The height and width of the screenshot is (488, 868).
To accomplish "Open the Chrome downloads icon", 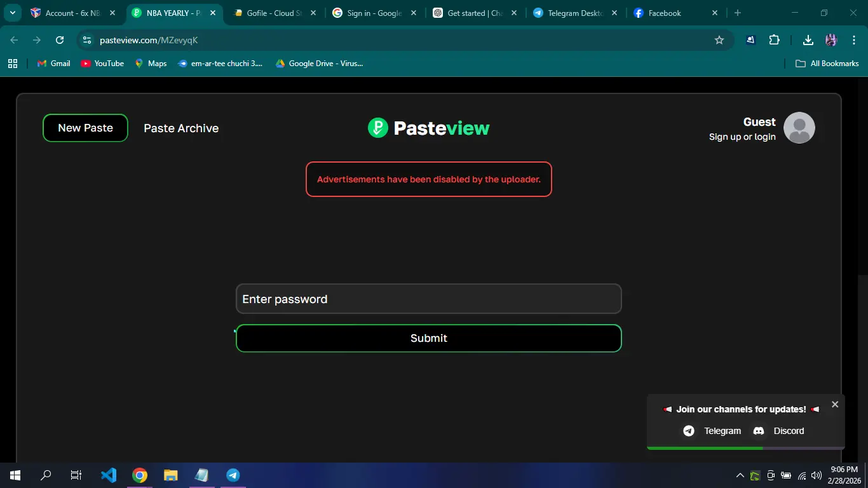I will 808,40.
